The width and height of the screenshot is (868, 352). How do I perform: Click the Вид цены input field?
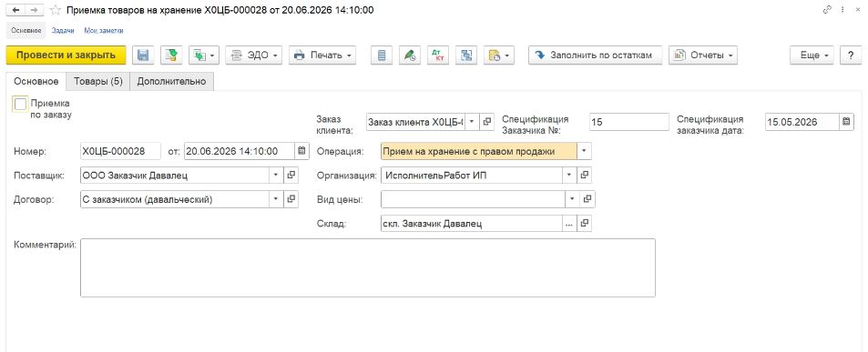474,199
